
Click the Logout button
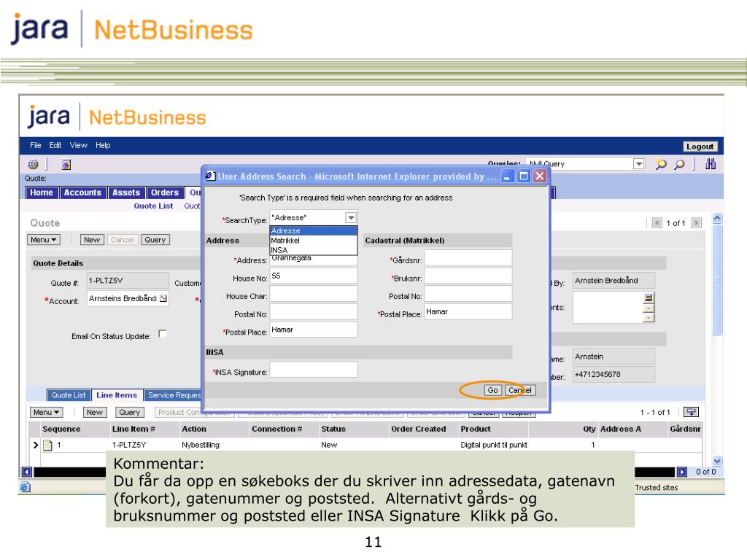(700, 147)
